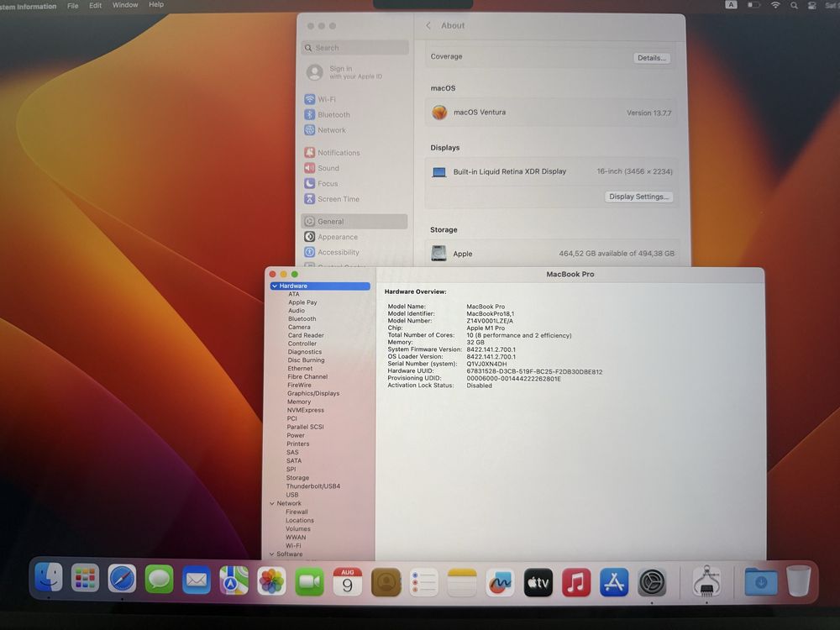Open Trash in the Dock
Screen dimensions: 840x630
click(x=798, y=580)
